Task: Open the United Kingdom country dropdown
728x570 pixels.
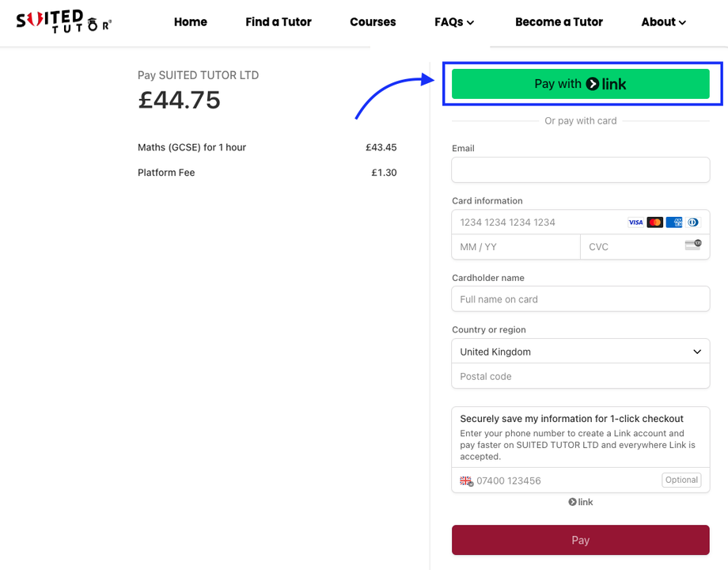Action: click(x=581, y=351)
